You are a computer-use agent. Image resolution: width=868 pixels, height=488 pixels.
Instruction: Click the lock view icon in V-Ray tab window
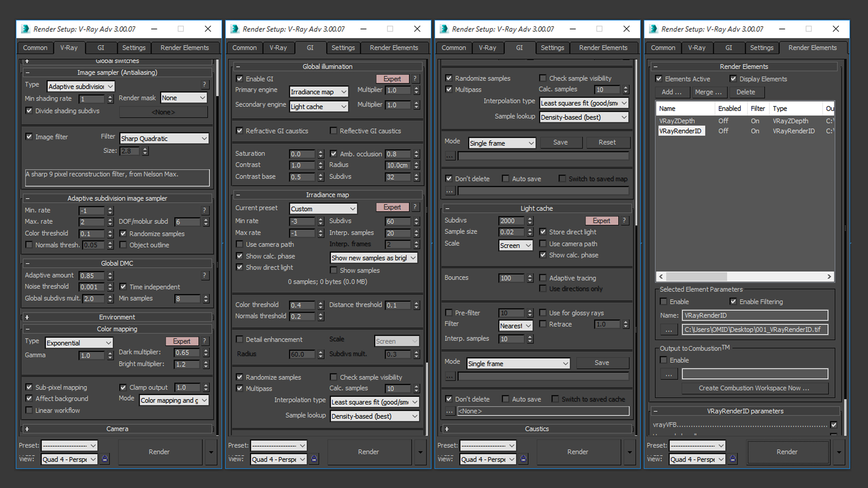105,459
